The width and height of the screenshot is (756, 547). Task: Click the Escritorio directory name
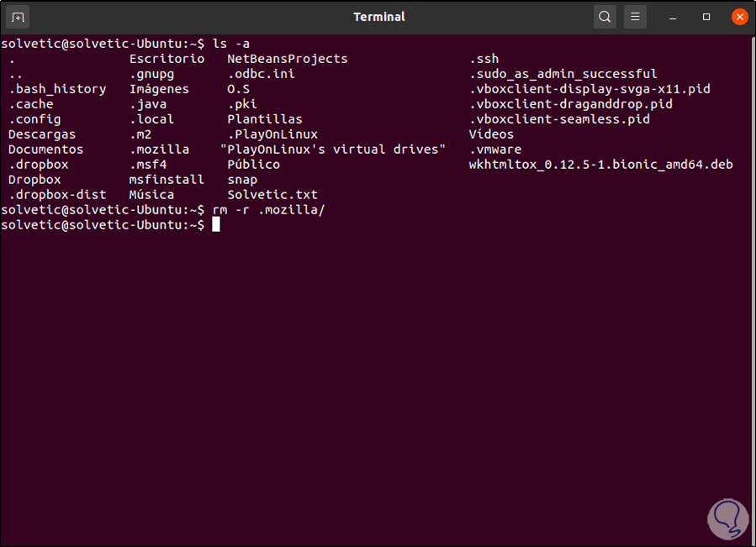tap(167, 59)
